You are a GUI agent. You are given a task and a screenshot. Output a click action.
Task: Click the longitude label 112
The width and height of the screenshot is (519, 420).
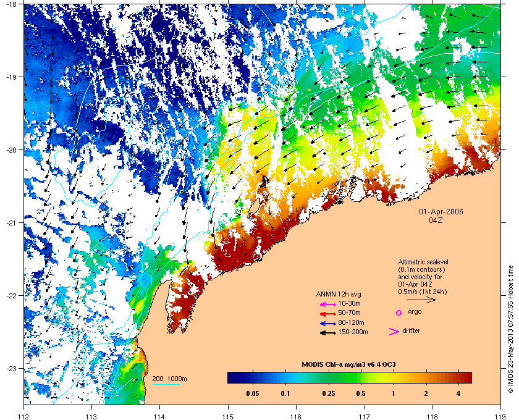[x=23, y=416]
